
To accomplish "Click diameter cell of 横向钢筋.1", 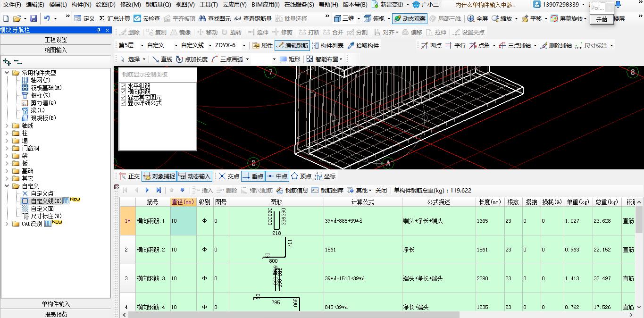I will coord(183,221).
